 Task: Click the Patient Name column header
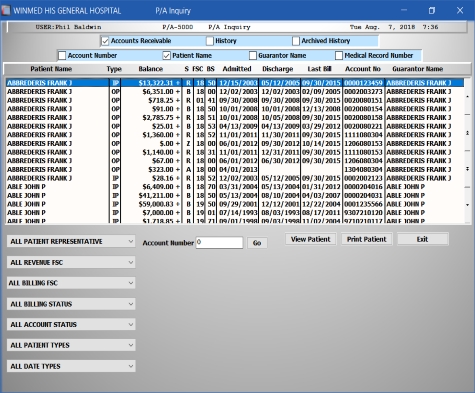[x=51, y=69]
